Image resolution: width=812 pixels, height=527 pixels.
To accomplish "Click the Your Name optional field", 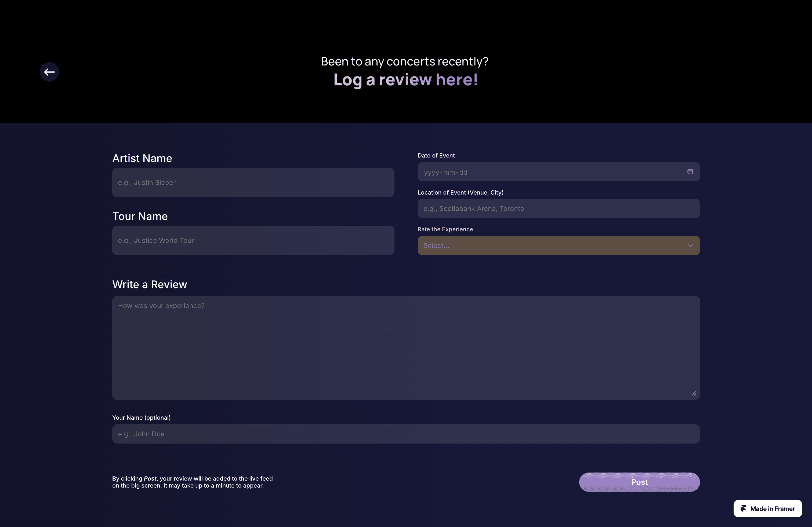I will click(x=406, y=434).
